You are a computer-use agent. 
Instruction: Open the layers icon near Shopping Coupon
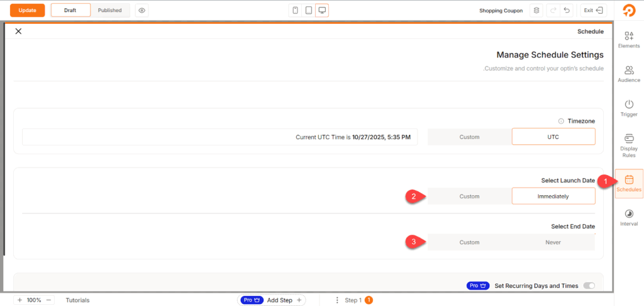[x=536, y=10]
